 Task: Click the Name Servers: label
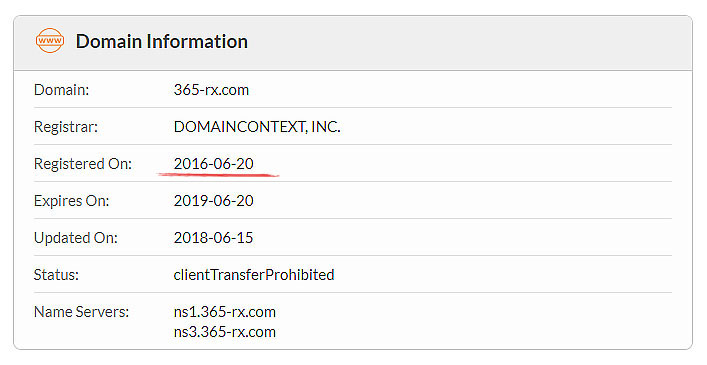coord(81,311)
